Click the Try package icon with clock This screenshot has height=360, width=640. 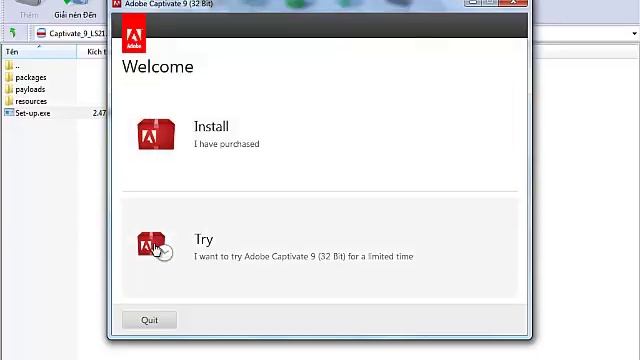155,247
